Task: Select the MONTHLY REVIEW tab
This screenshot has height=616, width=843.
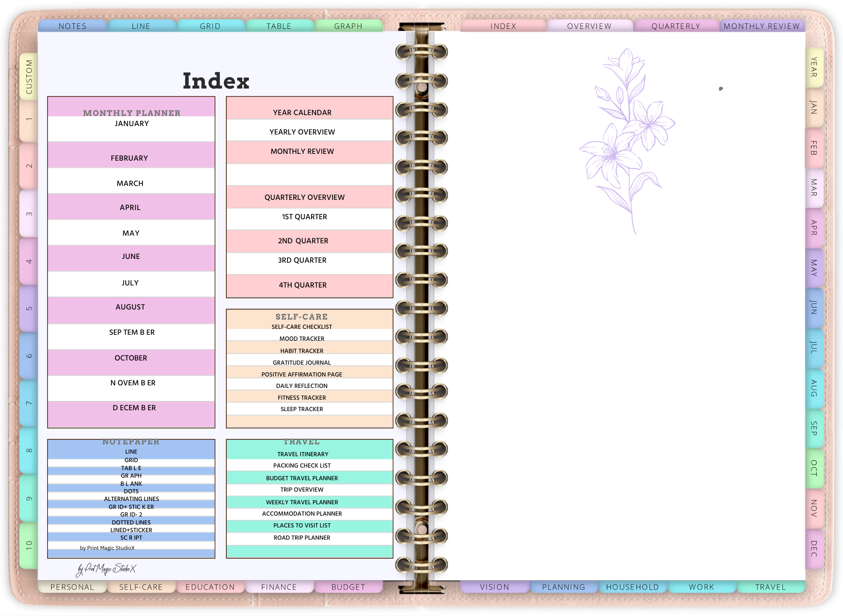Action: coord(761,26)
